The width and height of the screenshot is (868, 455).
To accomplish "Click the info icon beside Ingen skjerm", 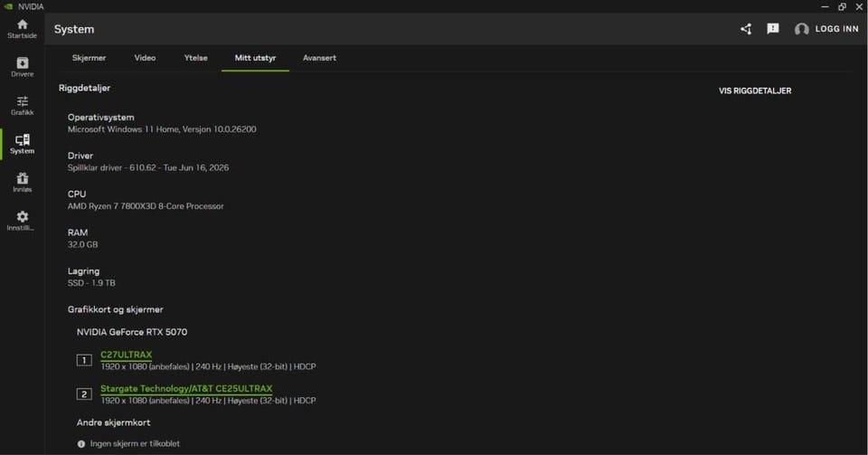I will 81,444.
